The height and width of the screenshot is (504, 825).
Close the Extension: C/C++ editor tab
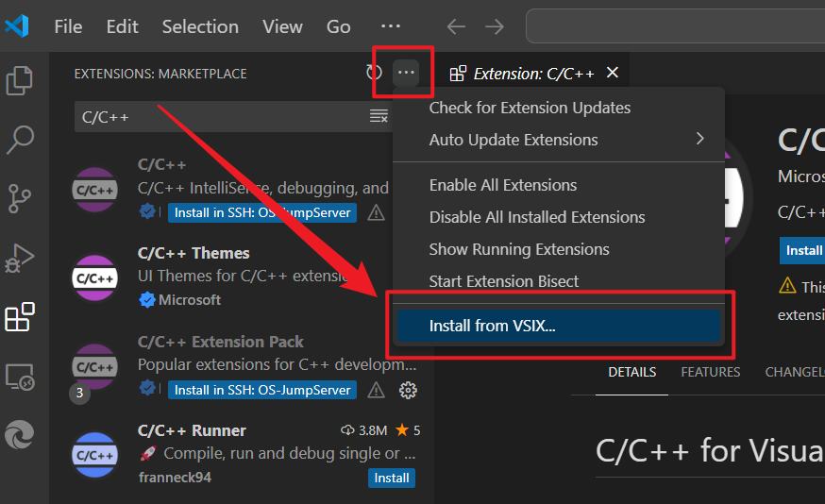[x=612, y=73]
